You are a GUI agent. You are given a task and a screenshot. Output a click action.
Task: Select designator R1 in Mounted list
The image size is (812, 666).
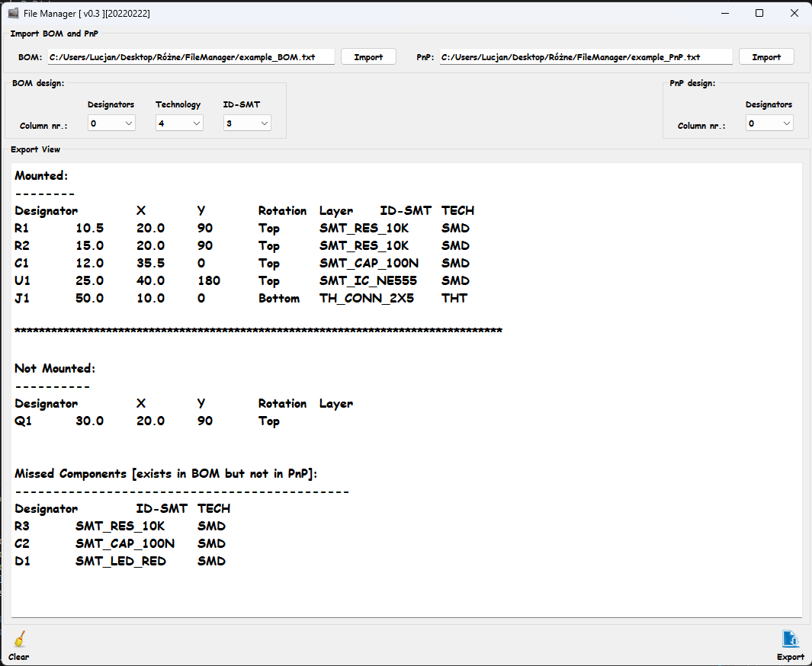click(x=22, y=228)
